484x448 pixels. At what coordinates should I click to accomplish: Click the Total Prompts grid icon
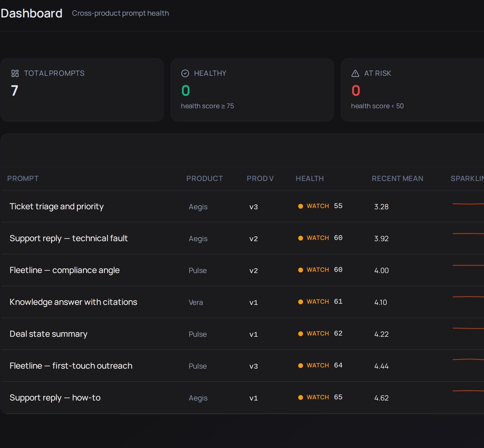(15, 73)
